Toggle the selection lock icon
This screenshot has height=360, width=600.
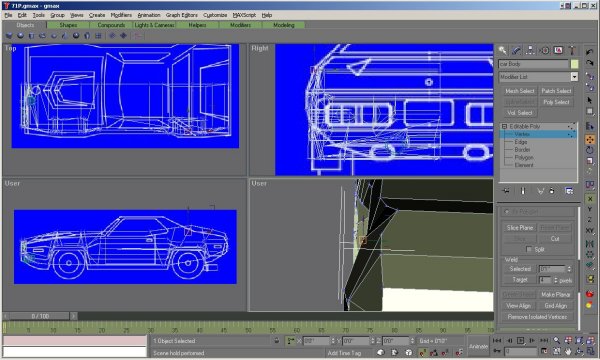coord(277,340)
